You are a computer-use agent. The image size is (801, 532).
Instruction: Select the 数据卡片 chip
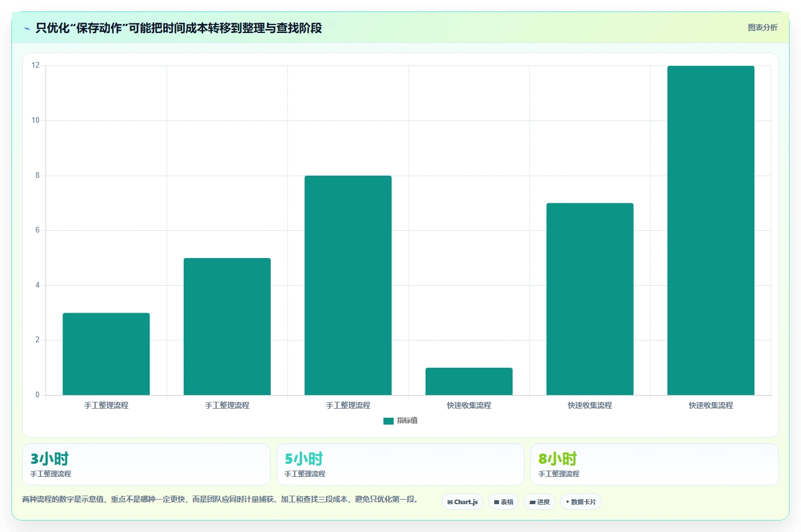point(581,502)
